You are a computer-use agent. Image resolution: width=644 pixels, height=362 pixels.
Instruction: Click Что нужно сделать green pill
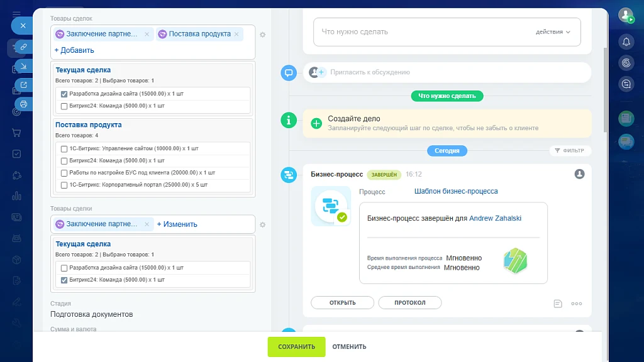click(x=447, y=96)
